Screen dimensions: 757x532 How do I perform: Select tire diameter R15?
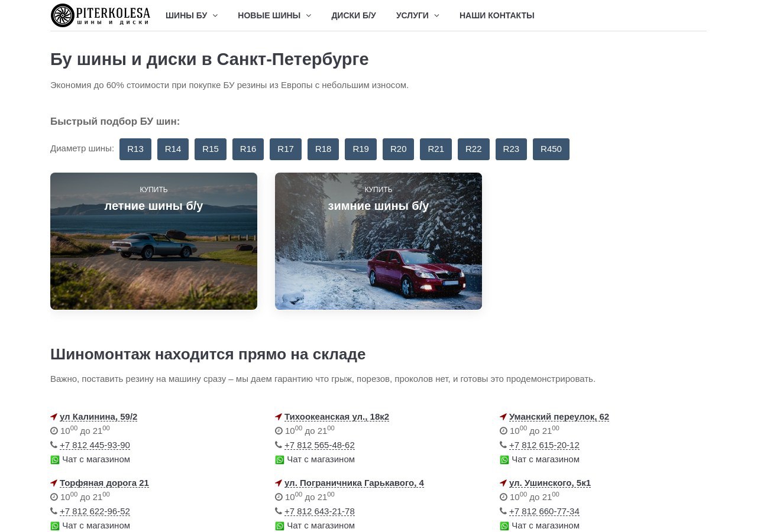tap(211, 149)
